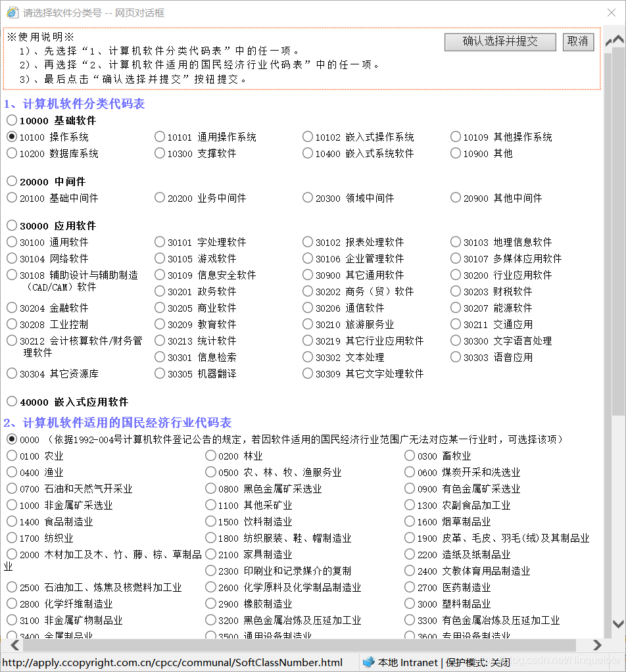Image resolution: width=626 pixels, height=672 pixels.
Task: Select the 0100 农业 industry code
Action: [11, 456]
